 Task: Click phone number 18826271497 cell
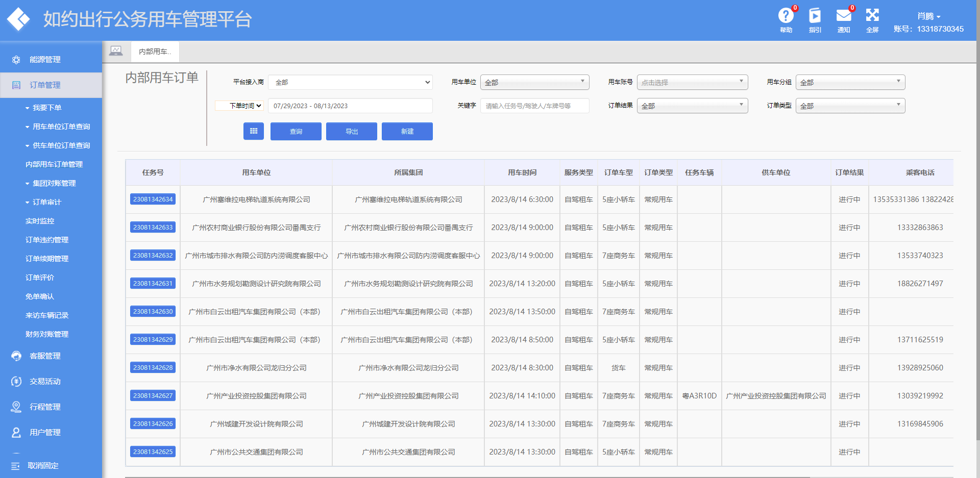coord(920,284)
